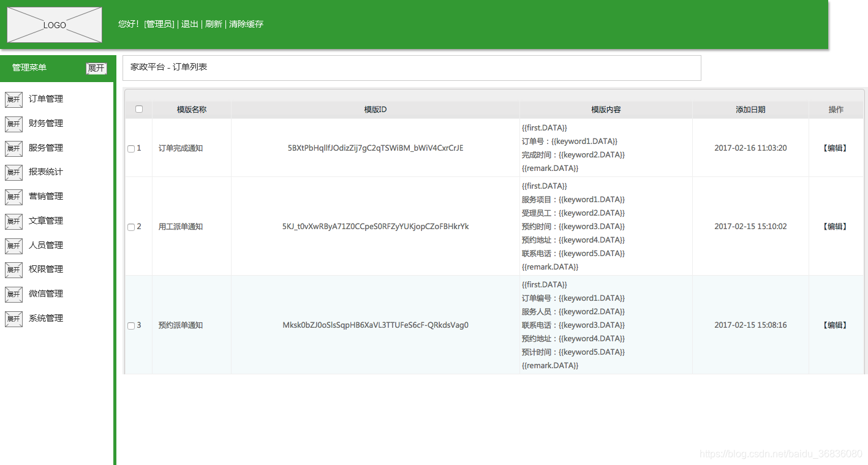Open the 文章管理 menu
This screenshot has height=465, width=868.
[x=46, y=221]
